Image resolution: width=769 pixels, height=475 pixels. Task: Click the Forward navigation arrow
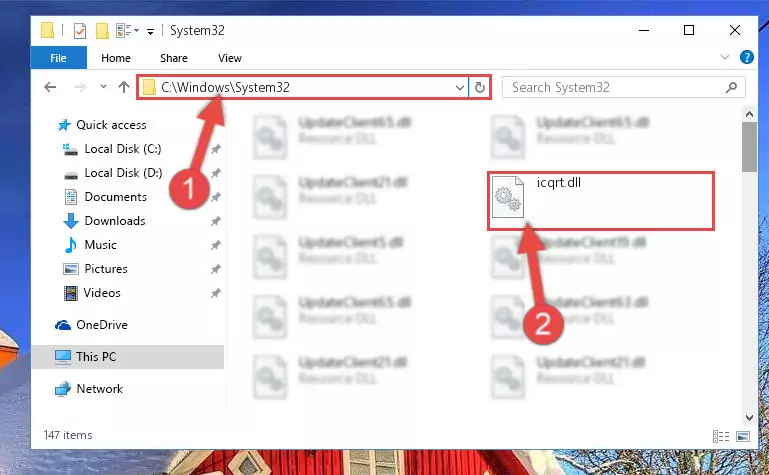click(x=79, y=87)
